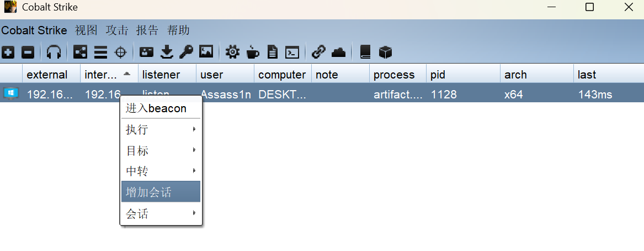
Task: Open the 视图 (View) menu
Action: tap(86, 30)
